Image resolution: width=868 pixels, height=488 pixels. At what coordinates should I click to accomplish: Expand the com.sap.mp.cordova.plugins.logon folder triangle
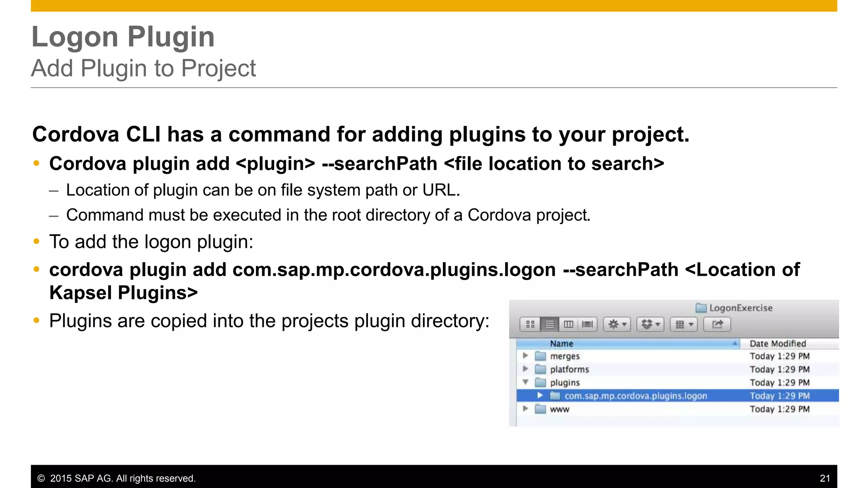pyautogui.click(x=540, y=395)
